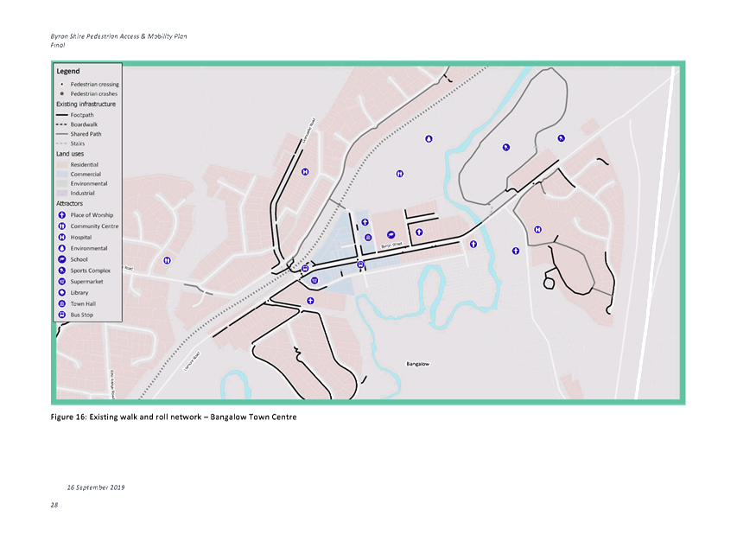
Task: Click the 'Town Hall' legend label
Action: [83, 304]
